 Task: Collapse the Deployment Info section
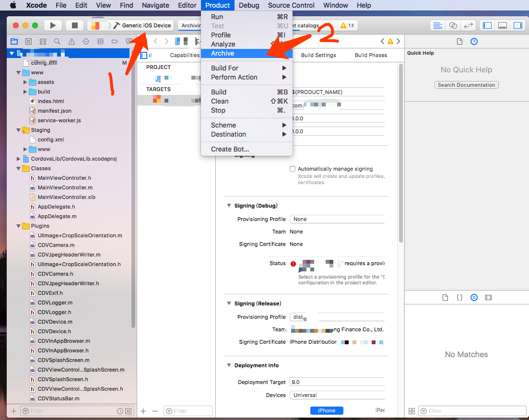pos(229,365)
